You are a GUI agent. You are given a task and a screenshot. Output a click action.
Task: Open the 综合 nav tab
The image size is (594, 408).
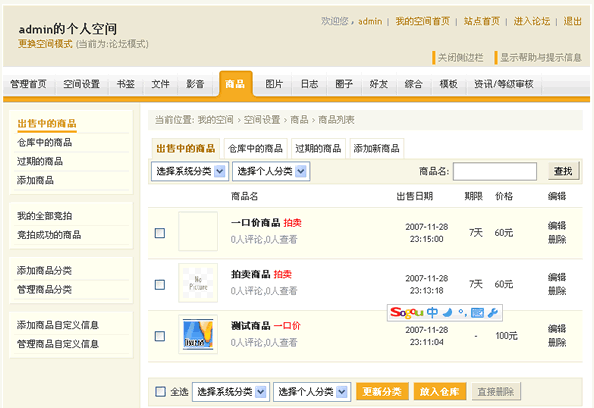(x=413, y=84)
